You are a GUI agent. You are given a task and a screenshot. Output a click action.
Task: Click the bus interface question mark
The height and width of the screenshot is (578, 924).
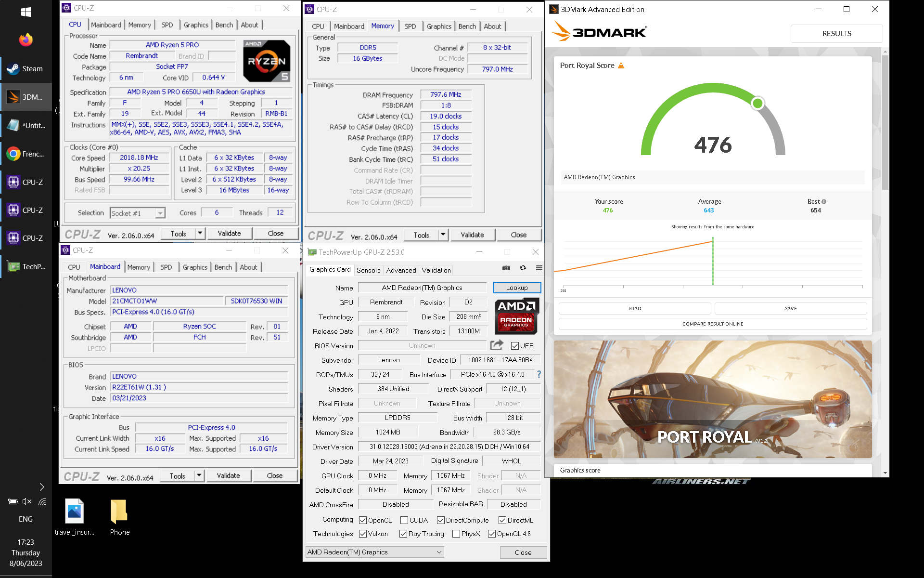click(x=539, y=374)
